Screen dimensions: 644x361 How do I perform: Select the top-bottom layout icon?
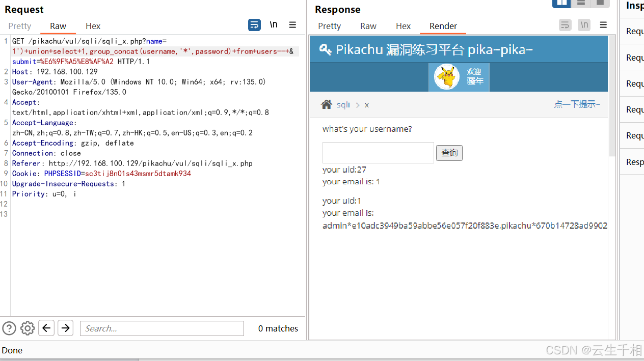581,3
